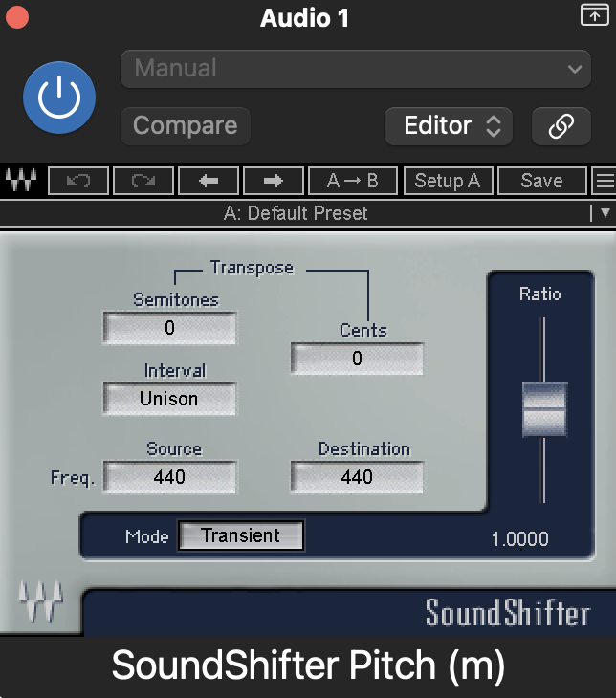Viewport: 616px width, 698px height.
Task: Click the SoundShifter logo text
Action: click(508, 613)
